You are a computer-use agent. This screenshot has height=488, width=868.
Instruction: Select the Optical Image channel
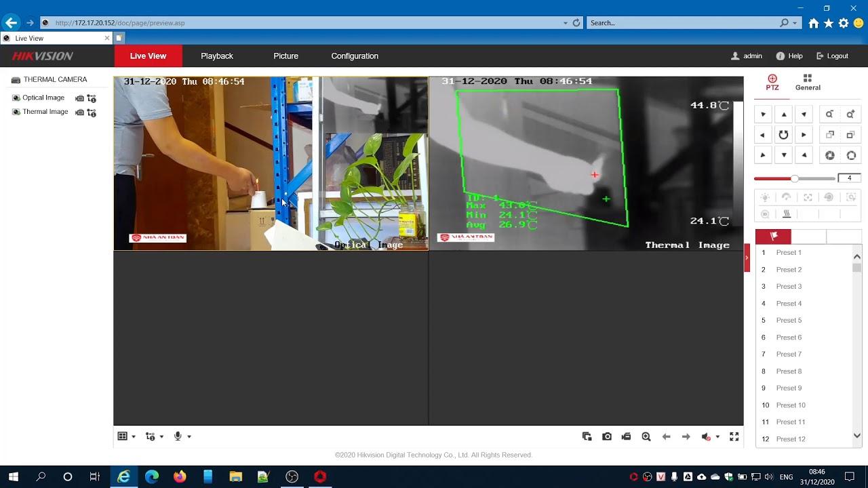point(43,98)
